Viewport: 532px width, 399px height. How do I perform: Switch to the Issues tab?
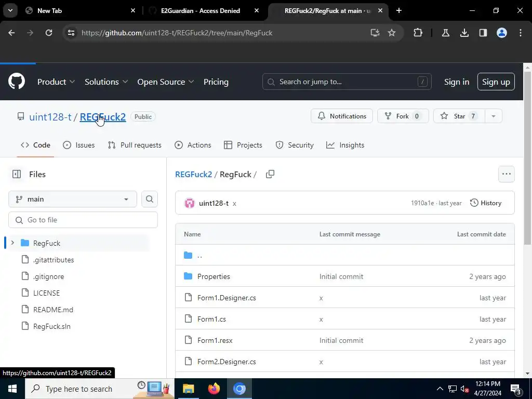[x=79, y=145]
